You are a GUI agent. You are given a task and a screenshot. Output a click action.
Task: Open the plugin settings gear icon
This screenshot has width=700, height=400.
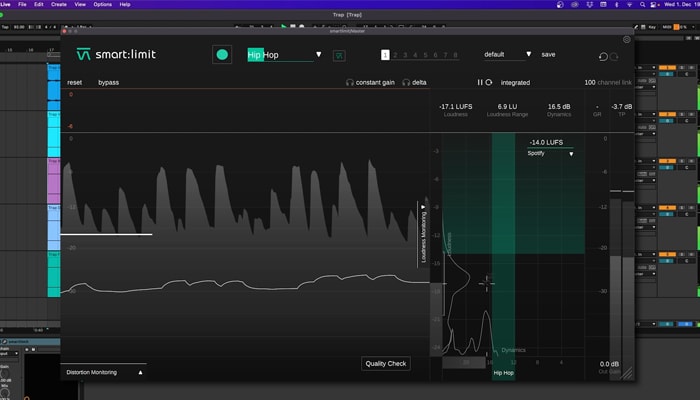click(x=627, y=40)
